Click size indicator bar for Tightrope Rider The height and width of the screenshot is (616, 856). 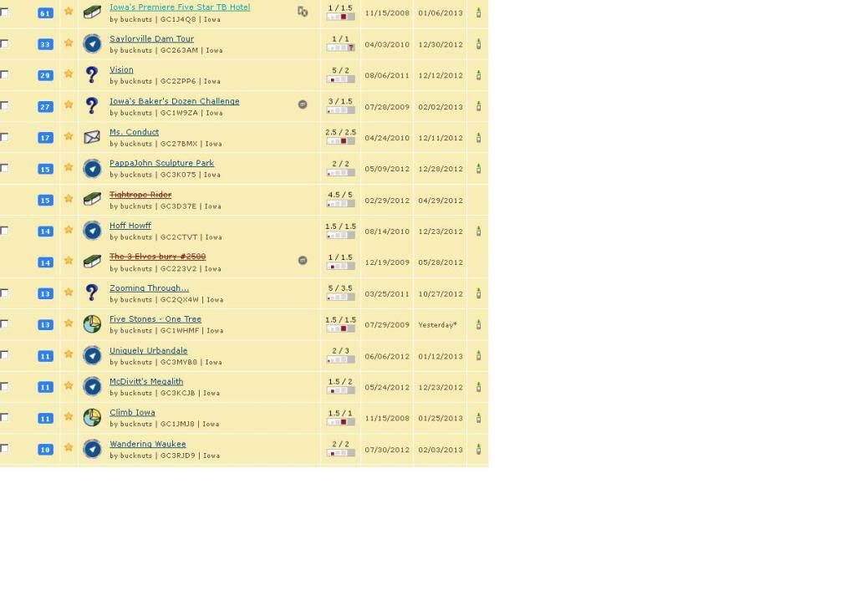click(341, 203)
